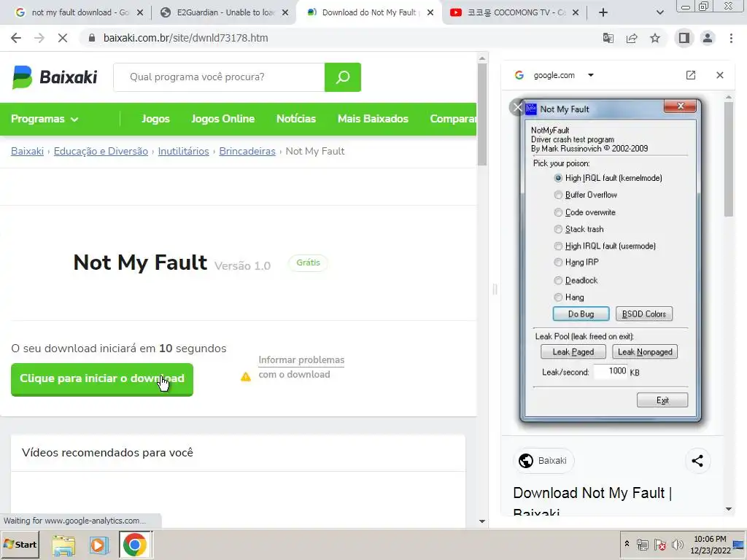Click the Leak Nonpaged button
Screen dimensions: 747x560
click(645, 352)
